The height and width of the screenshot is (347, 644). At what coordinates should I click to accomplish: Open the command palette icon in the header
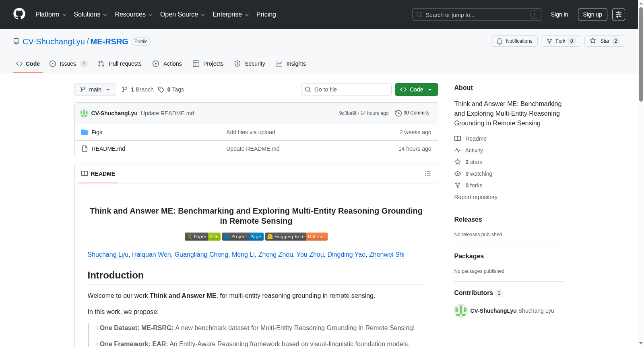point(618,15)
